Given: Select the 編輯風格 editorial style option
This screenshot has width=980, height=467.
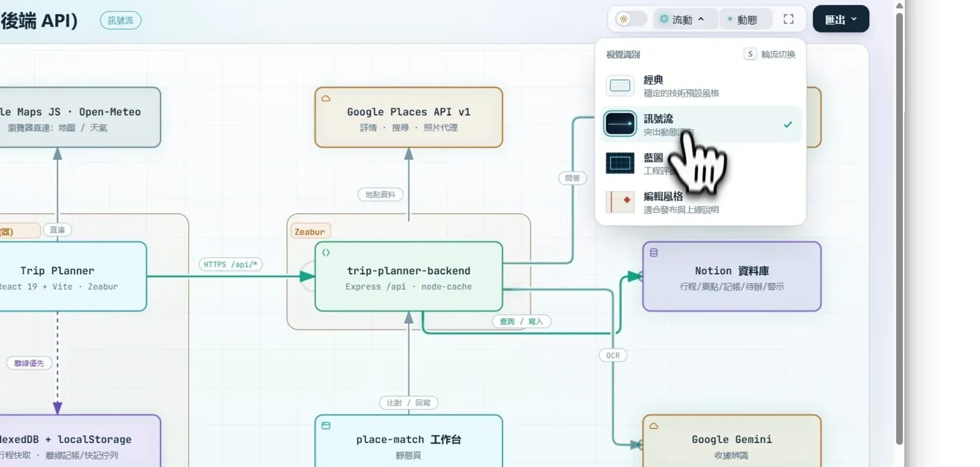Looking at the screenshot, I should click(701, 202).
